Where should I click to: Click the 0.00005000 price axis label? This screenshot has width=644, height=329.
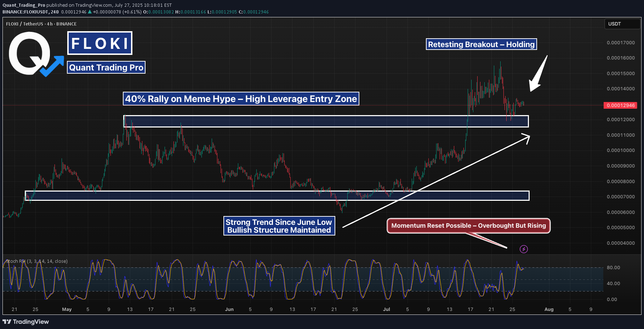621,227
